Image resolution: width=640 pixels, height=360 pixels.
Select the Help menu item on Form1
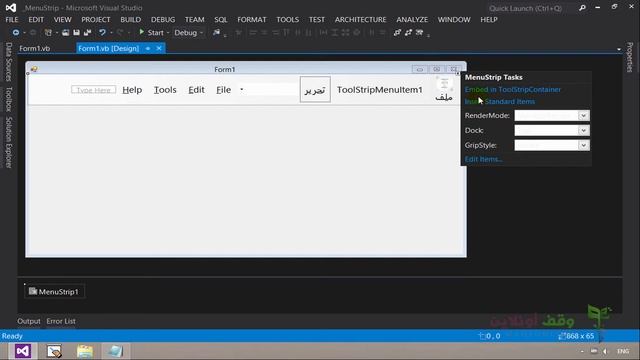pyautogui.click(x=132, y=90)
